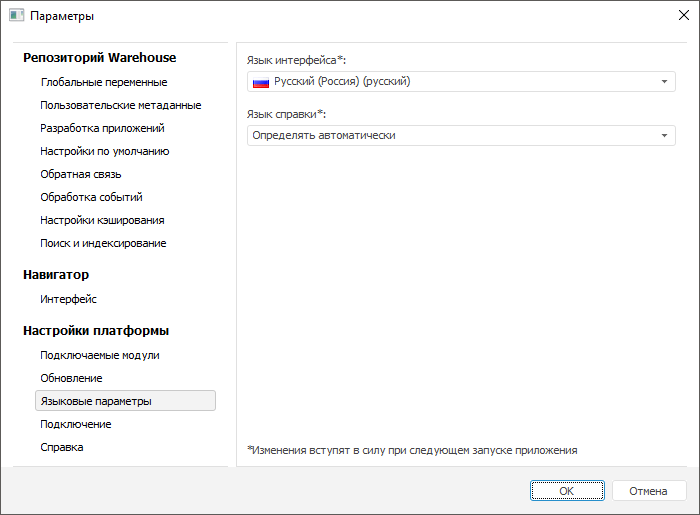
Task: Close the Параметры dialog window
Action: coord(683,16)
